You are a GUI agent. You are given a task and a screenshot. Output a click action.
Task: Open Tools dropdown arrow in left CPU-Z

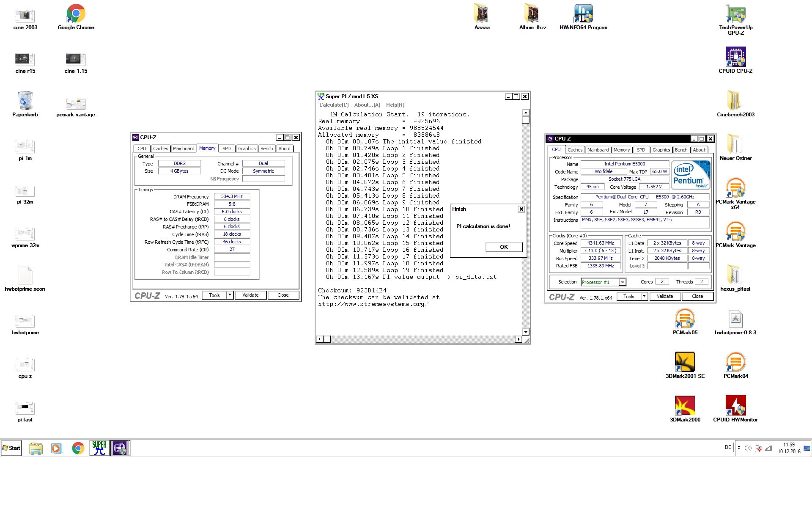tap(230, 295)
